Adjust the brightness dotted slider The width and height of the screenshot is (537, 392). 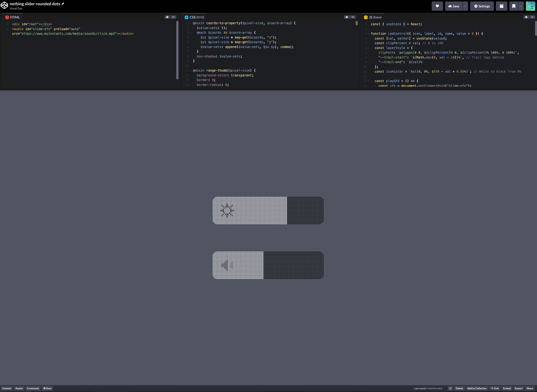(x=268, y=211)
